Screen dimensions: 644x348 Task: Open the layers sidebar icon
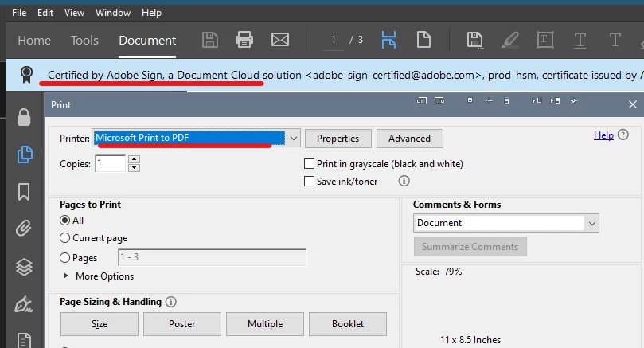click(x=24, y=267)
